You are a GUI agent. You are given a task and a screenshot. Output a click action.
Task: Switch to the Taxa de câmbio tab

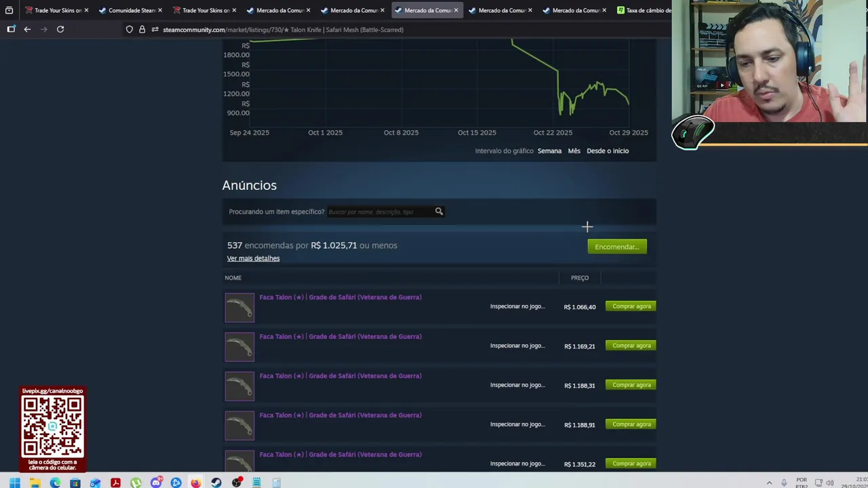click(644, 10)
